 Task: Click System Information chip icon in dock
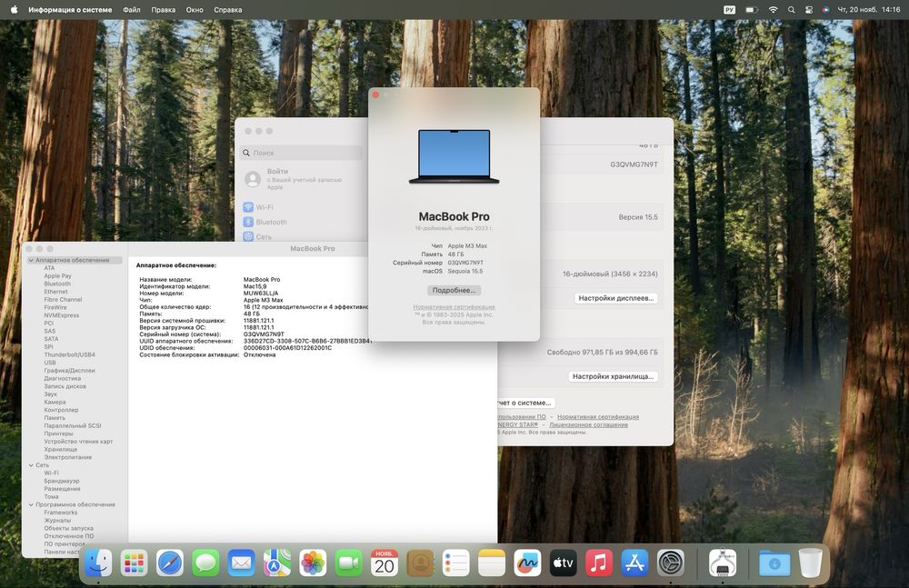point(723,563)
